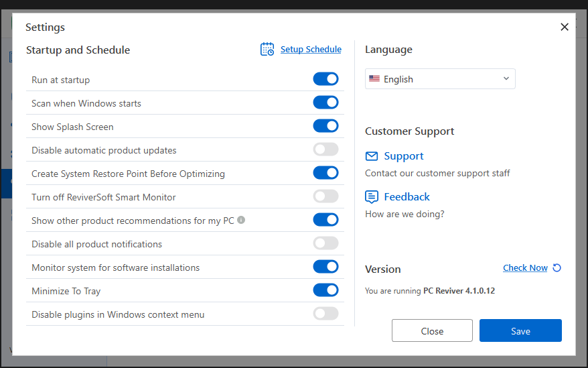Click the Language heading
Viewport: 588px width, 368px height.
pos(388,50)
